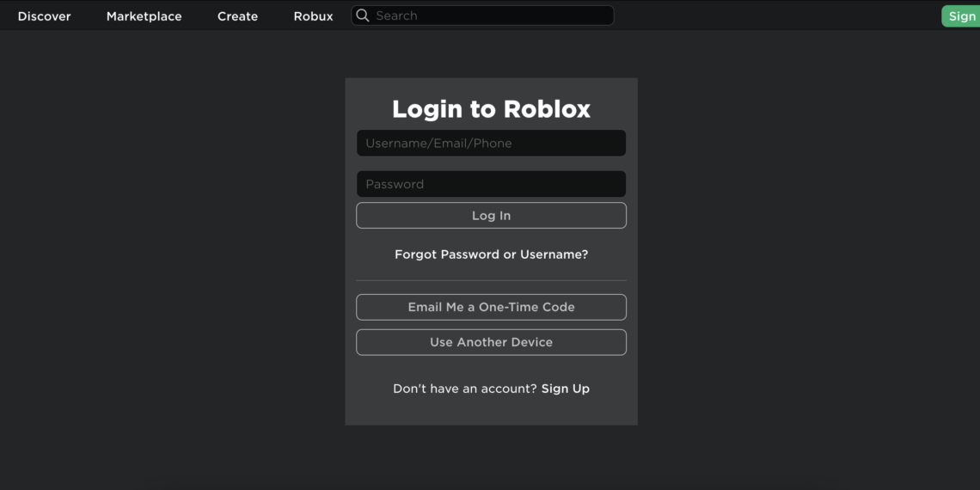
Task: Click into the Password field
Action: click(x=491, y=184)
